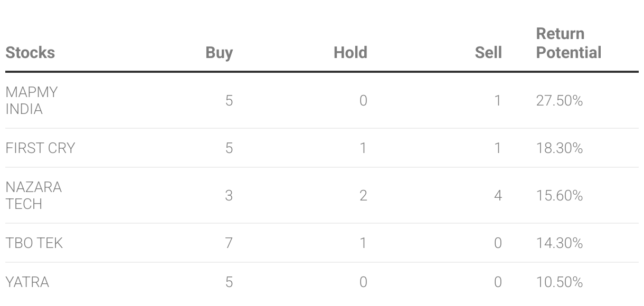Click the Buy count for TBO TEK
Image resolution: width=644 pixels, height=306 pixels.
229,243
